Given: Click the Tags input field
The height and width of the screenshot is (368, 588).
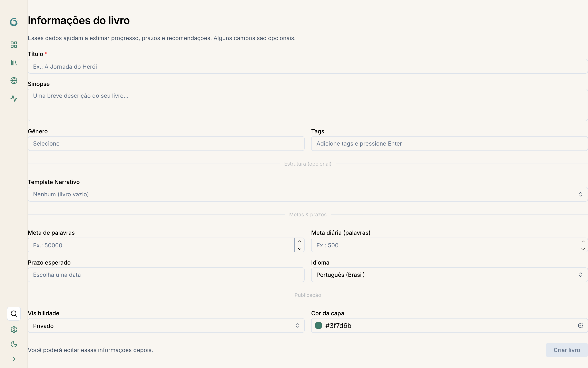Looking at the screenshot, I should [449, 144].
